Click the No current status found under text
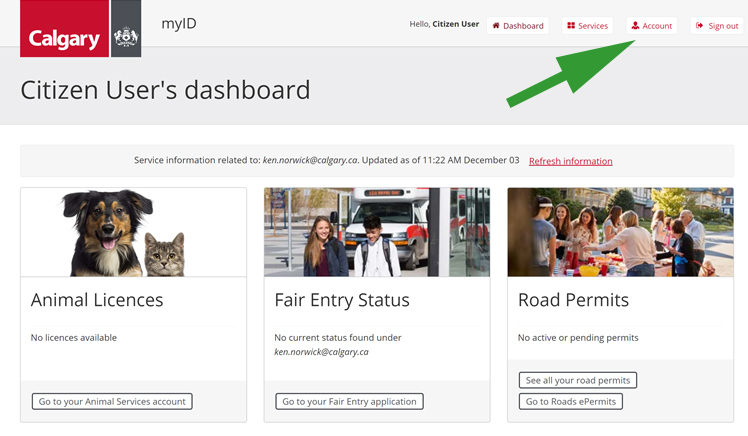Screen dimensions: 748x436 [338, 338]
